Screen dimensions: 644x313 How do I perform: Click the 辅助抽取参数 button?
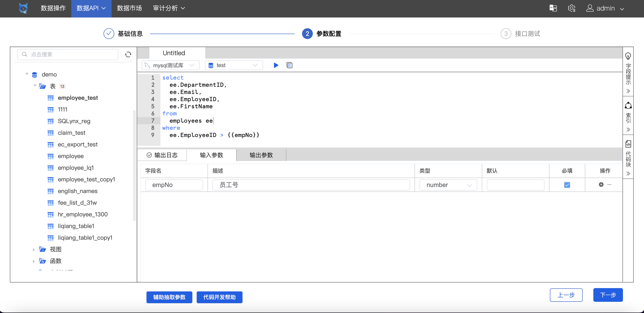click(169, 297)
